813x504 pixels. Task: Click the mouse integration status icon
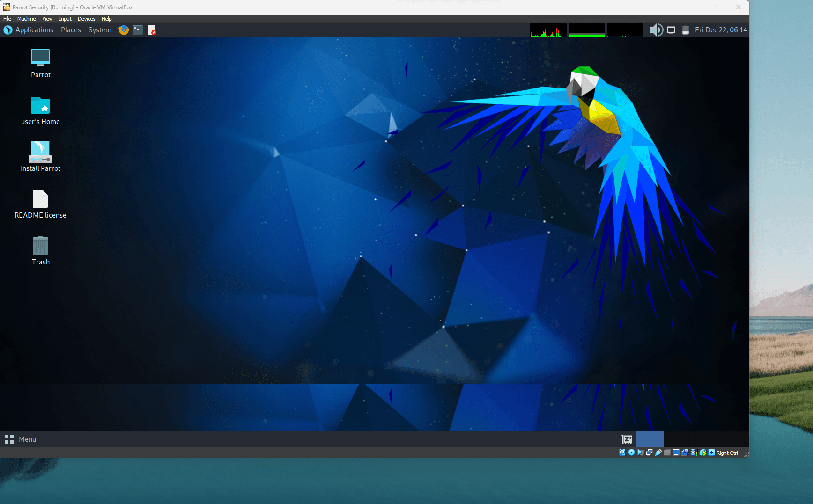pos(703,453)
